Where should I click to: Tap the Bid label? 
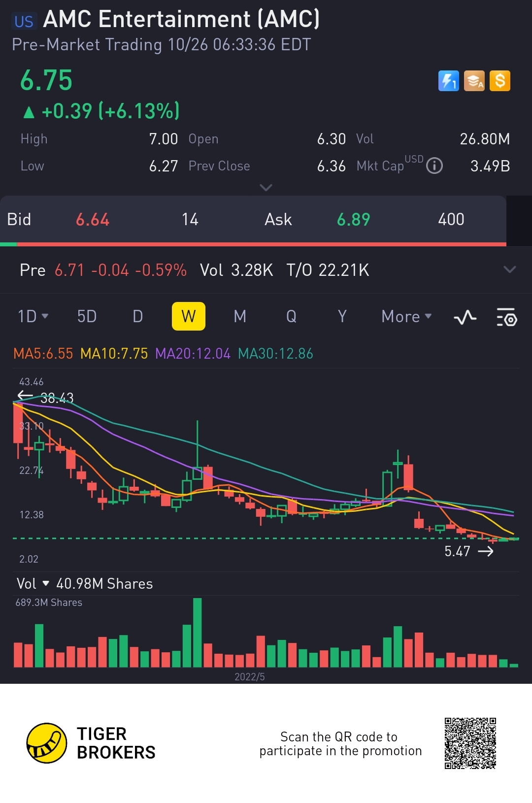click(19, 220)
